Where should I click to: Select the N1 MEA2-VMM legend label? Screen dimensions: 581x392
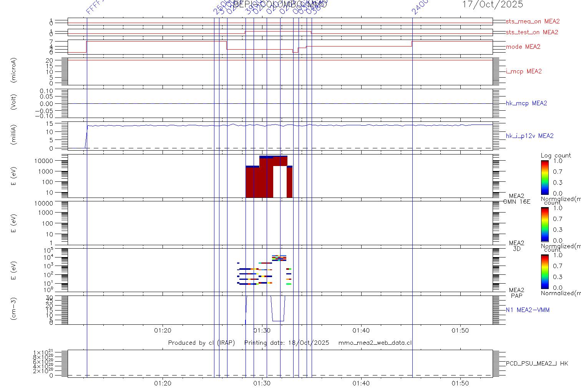pyautogui.click(x=528, y=310)
